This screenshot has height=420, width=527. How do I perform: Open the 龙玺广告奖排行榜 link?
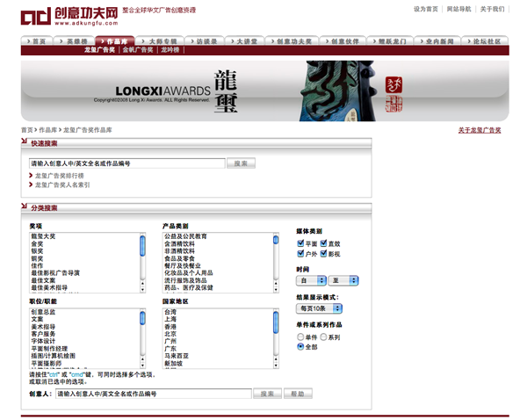pos(60,176)
